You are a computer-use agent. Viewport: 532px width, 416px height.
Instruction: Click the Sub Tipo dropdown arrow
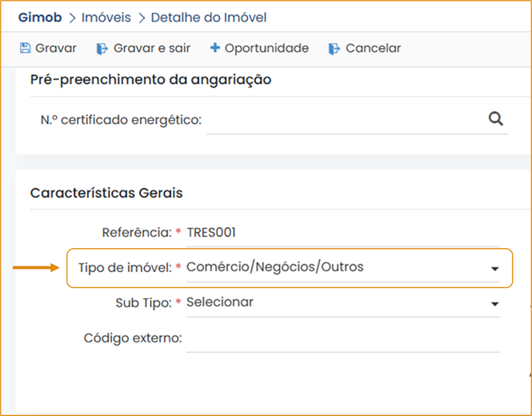click(494, 305)
